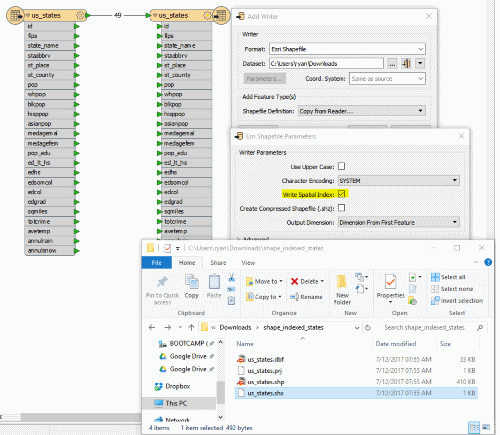Click Select all in ribbon

point(448,277)
